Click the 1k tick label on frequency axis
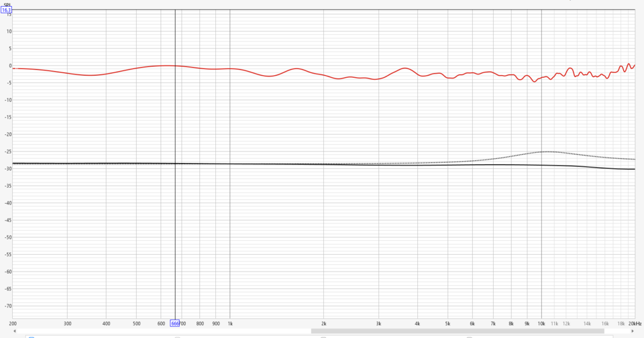Image resolution: width=644 pixels, height=338 pixels. tap(230, 324)
